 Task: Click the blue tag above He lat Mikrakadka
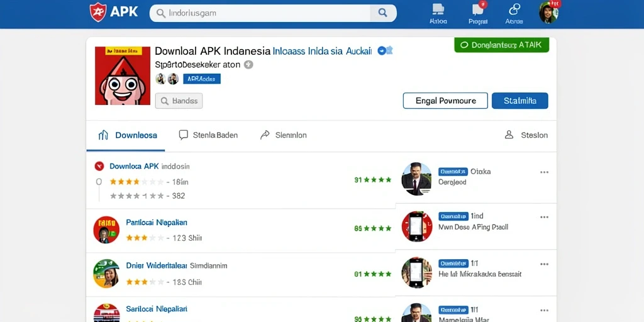pyautogui.click(x=453, y=264)
